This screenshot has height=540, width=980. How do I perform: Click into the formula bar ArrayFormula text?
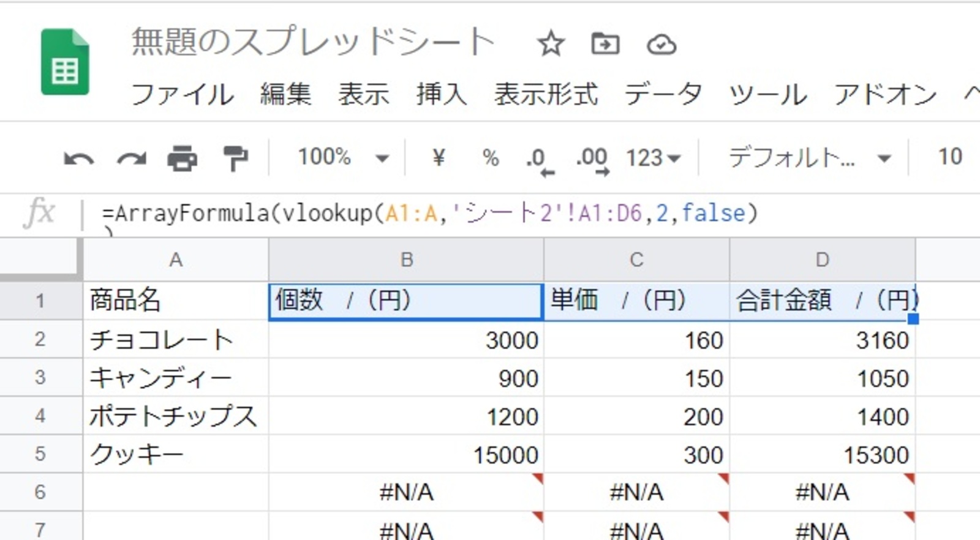click(x=430, y=213)
